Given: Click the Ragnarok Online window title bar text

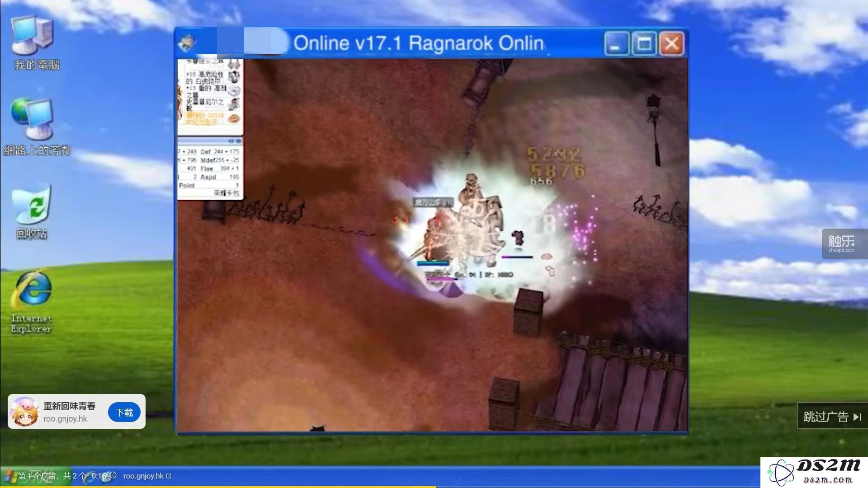Looking at the screenshot, I should 419,43.
